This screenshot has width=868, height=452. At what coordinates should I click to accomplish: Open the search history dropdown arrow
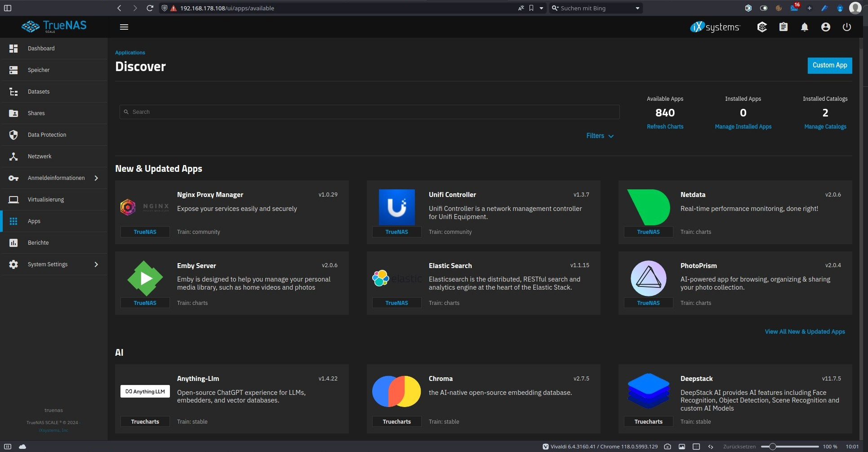(x=637, y=8)
